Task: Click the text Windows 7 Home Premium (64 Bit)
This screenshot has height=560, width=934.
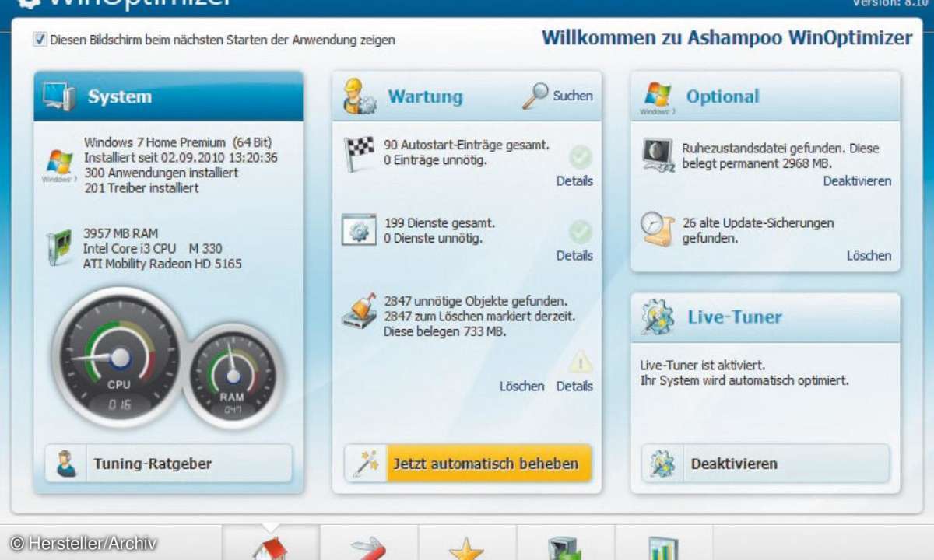Action: [178, 142]
